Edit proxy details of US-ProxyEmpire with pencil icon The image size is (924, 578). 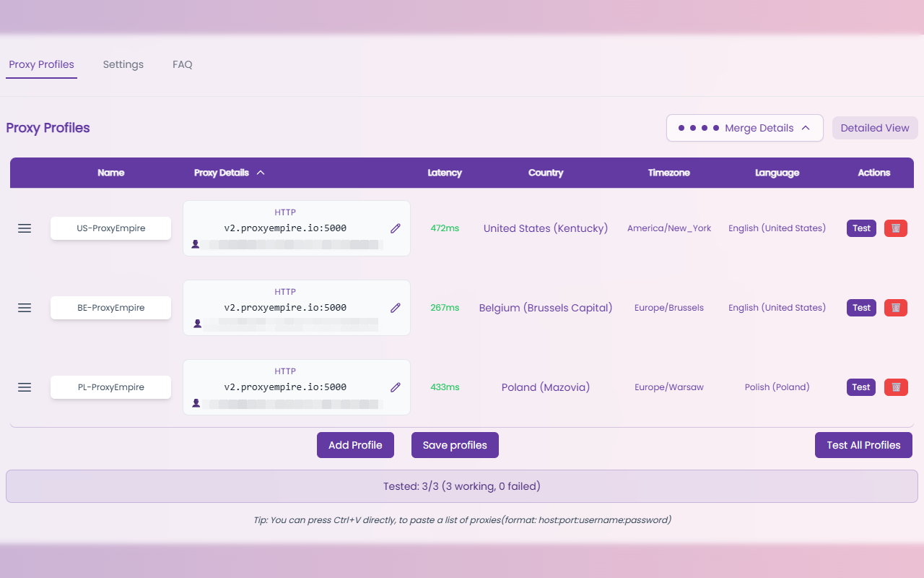click(x=396, y=228)
